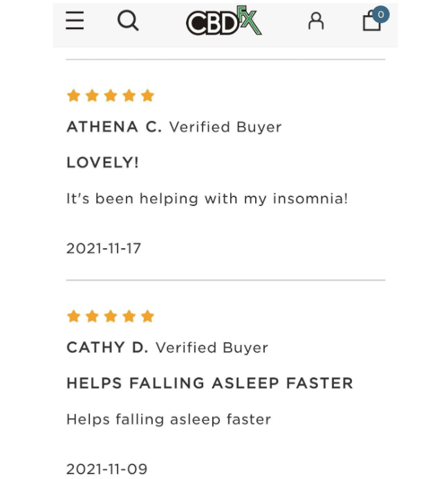Viewport: 448px width, 479px height.
Task: Click Helps Falling Asleep Faster heading
Action: point(209,383)
